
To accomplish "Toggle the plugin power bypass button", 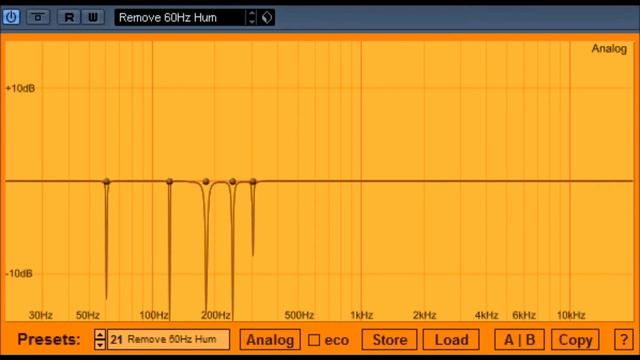I will 11,17.
